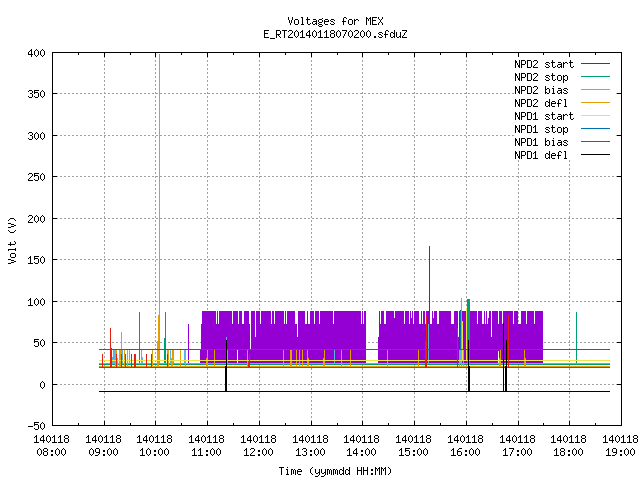Click the 100 y-axis tick label

(36, 302)
